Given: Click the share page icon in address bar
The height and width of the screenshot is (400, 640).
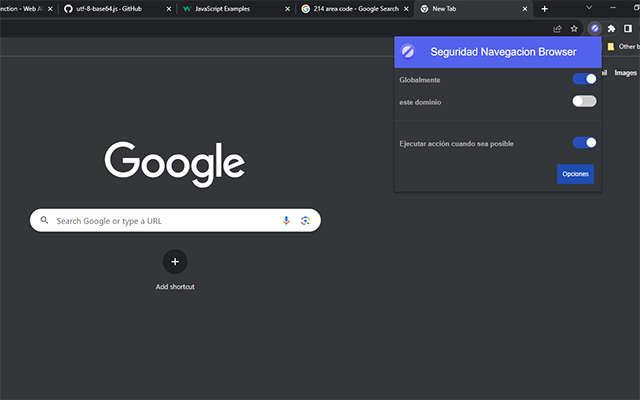Looking at the screenshot, I should click(557, 29).
